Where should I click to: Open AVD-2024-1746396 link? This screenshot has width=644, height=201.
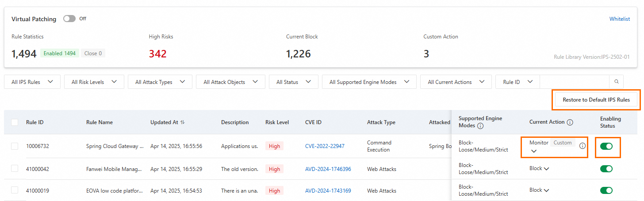(328, 169)
